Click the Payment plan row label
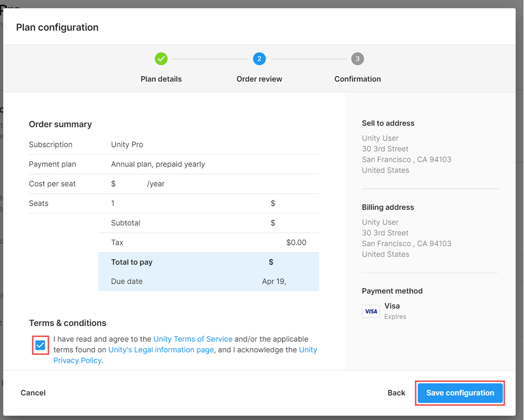The width and height of the screenshot is (524, 420). pyautogui.click(x=52, y=164)
